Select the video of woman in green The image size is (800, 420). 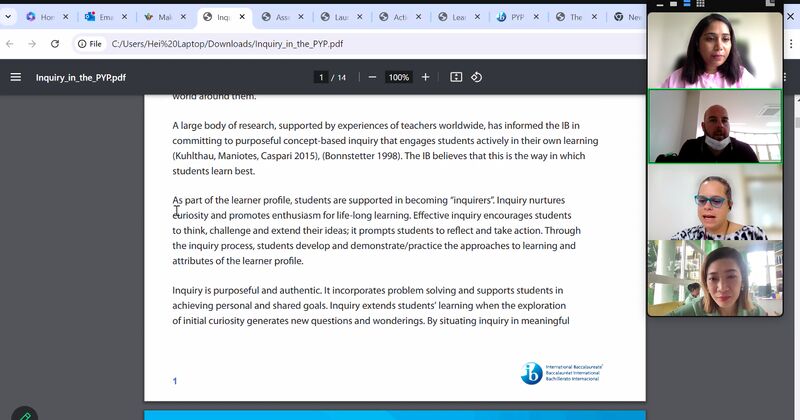tap(715, 278)
